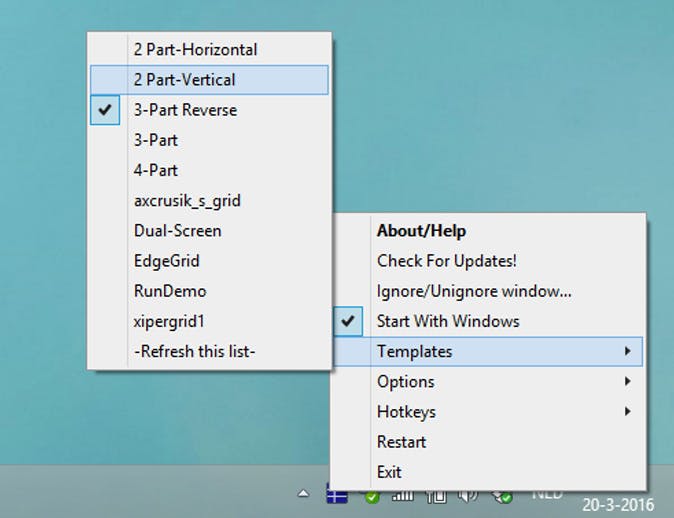The height and width of the screenshot is (518, 674).
Task: Click the RunDemo template entry
Action: pos(209,291)
